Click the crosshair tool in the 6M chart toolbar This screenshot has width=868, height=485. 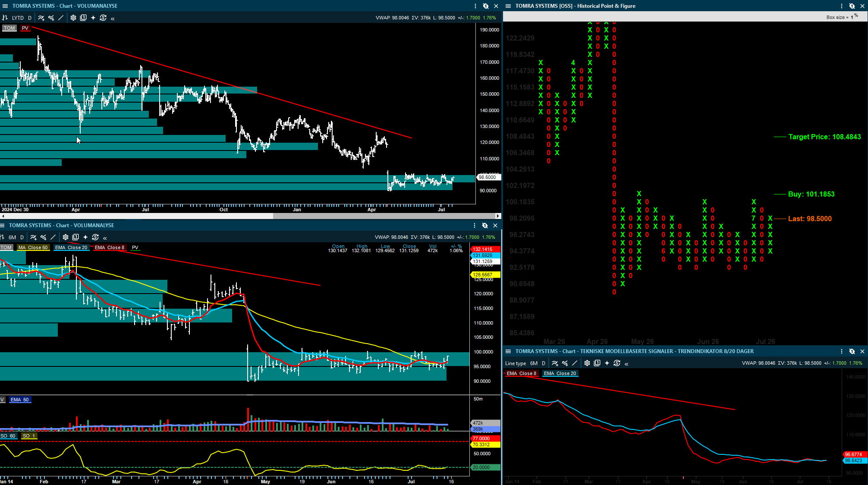[x=85, y=237]
